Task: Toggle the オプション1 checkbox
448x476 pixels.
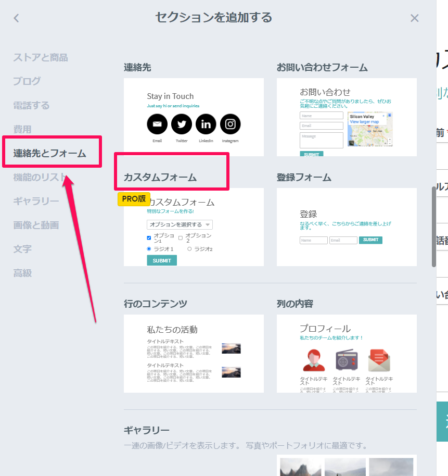Action: point(149,238)
